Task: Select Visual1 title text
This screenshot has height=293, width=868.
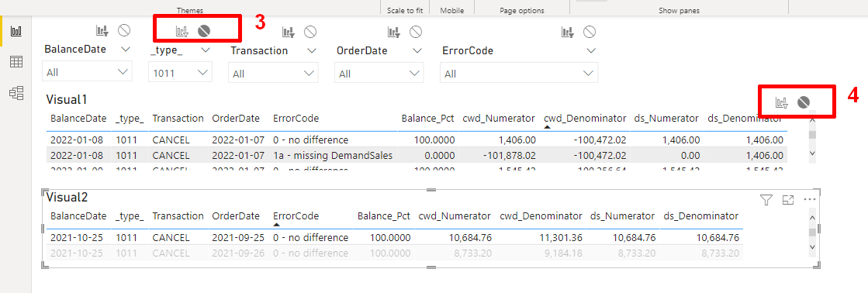Action: point(67,99)
